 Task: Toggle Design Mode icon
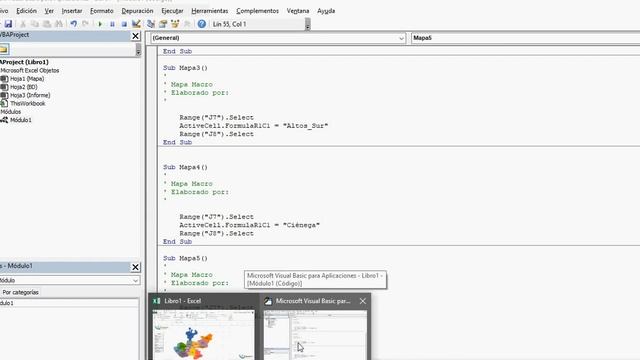(x=136, y=24)
